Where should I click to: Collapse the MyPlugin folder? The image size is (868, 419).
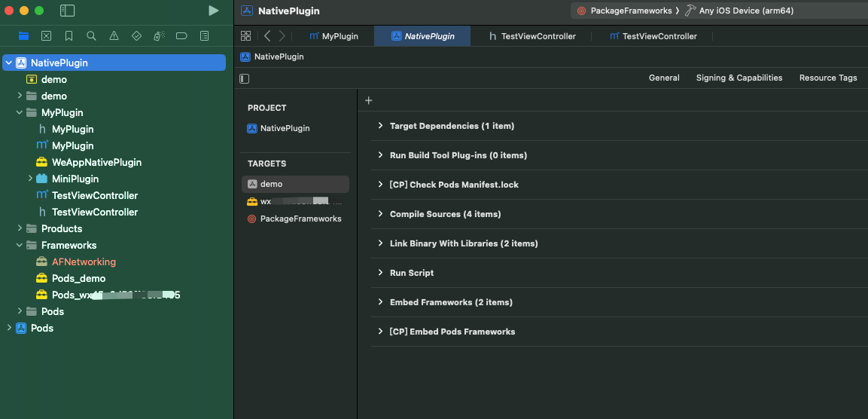point(20,112)
